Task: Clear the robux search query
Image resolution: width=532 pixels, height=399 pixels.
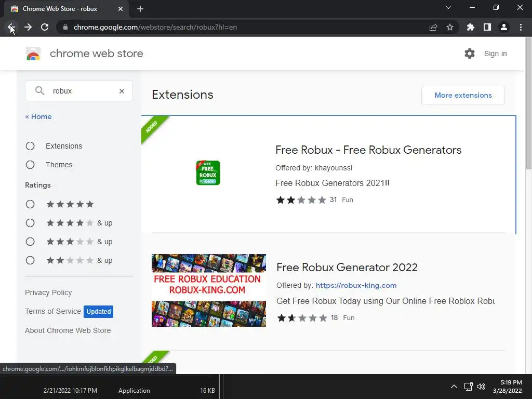Action: (x=122, y=91)
